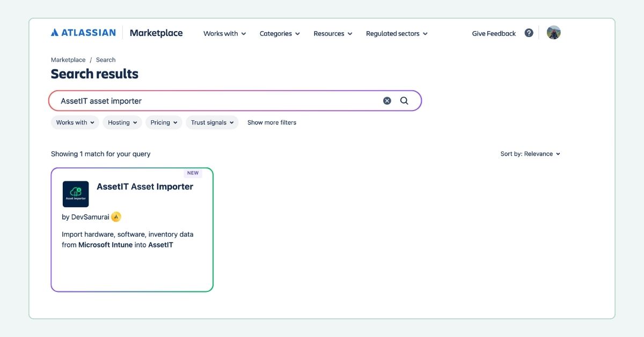Open the Sort by: Relevance dropdown

[x=530, y=153]
